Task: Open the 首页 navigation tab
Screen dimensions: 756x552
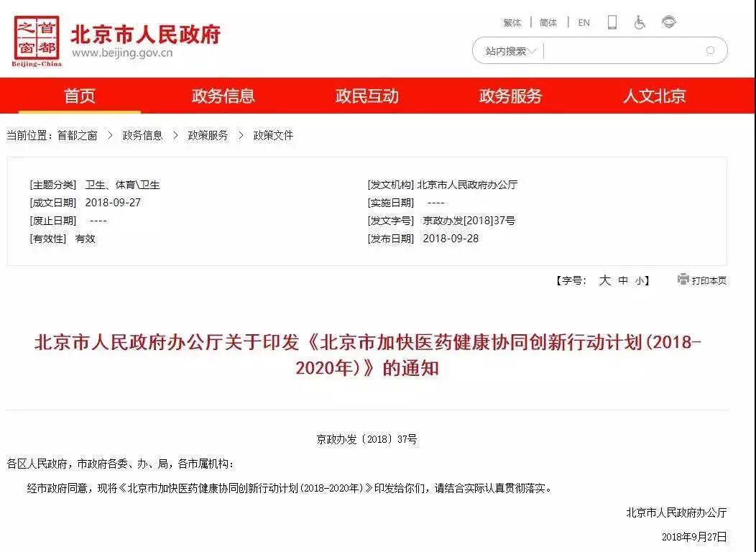Action: click(x=80, y=96)
